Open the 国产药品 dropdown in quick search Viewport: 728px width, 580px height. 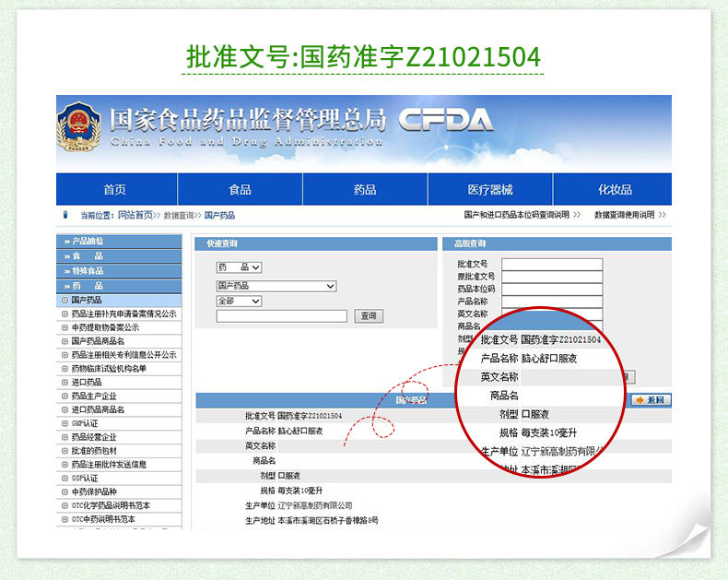point(276,286)
